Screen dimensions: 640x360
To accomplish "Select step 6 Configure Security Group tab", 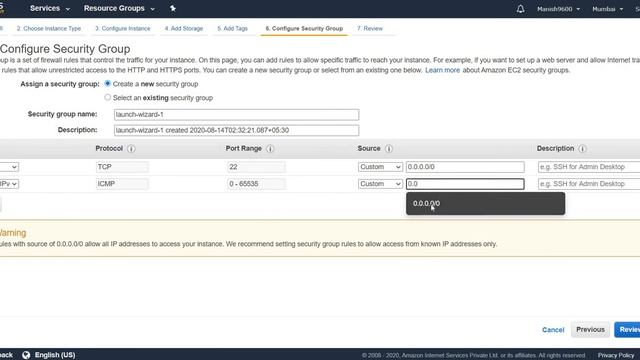I will 304,29.
